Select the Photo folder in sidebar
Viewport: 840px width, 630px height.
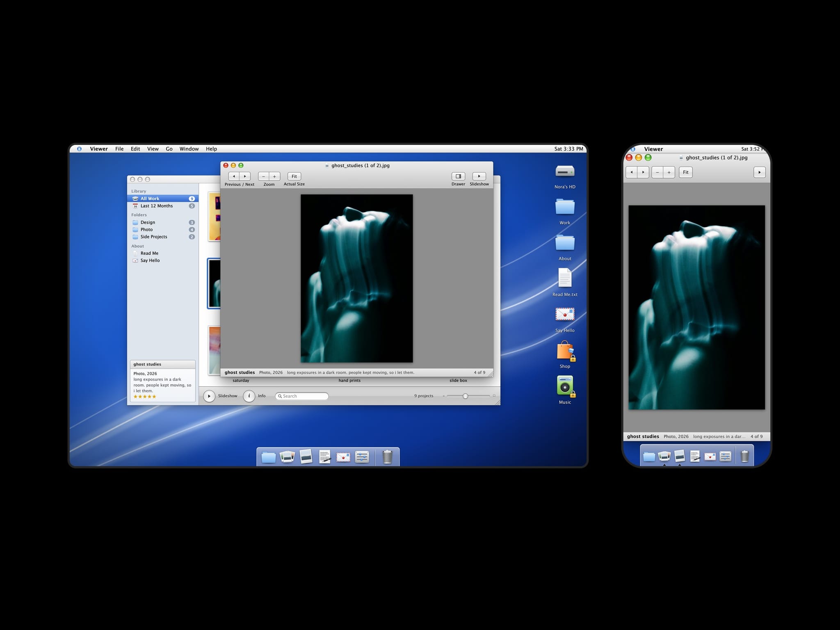tap(163, 230)
